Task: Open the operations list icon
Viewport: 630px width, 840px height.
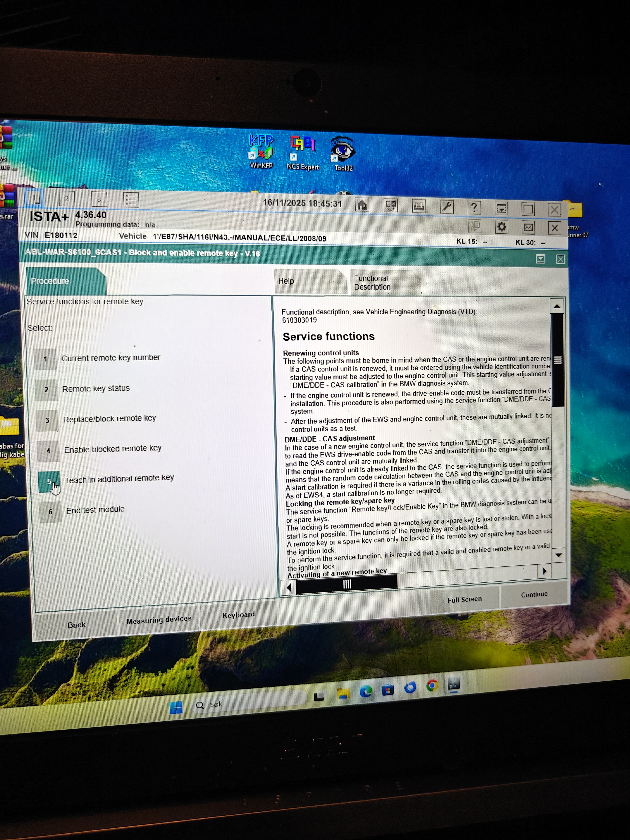Action: (x=131, y=200)
